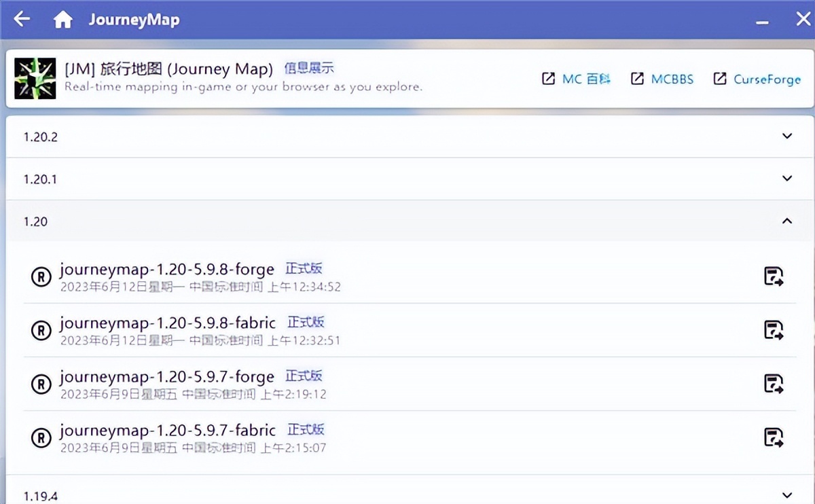Open the home icon in title bar
Viewport: 815px width, 504px height.
(x=62, y=20)
